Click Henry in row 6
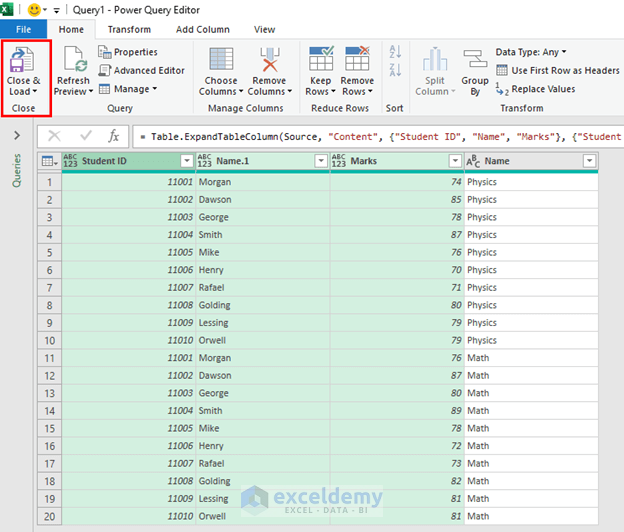The width and height of the screenshot is (624, 532). point(263,270)
